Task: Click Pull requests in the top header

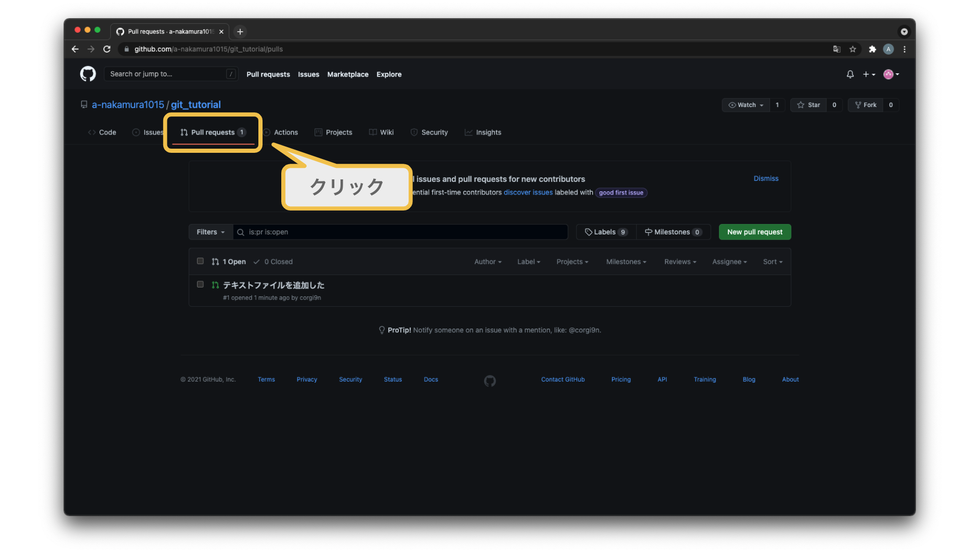Action: [268, 74]
